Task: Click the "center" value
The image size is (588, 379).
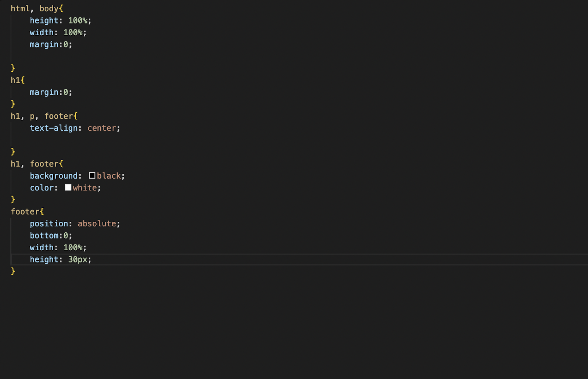Action: tap(102, 128)
